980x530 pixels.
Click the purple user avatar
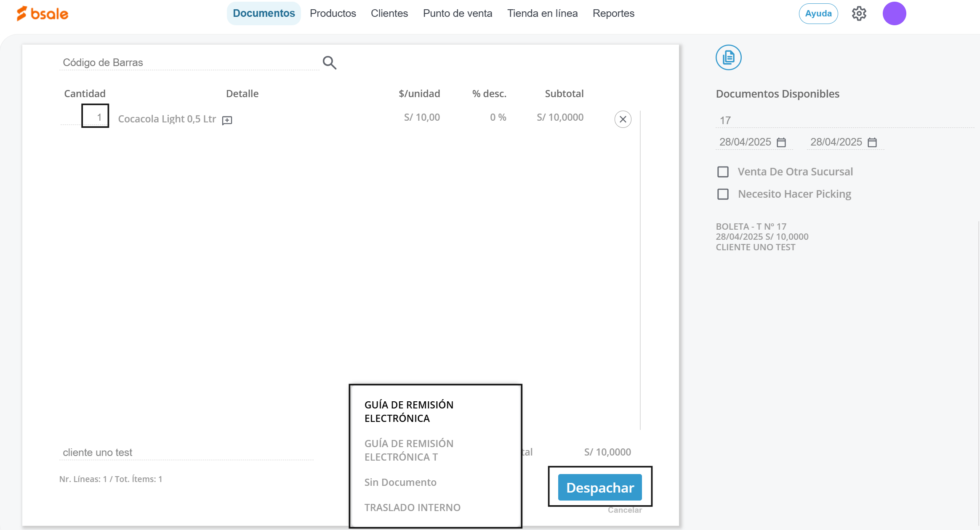894,13
